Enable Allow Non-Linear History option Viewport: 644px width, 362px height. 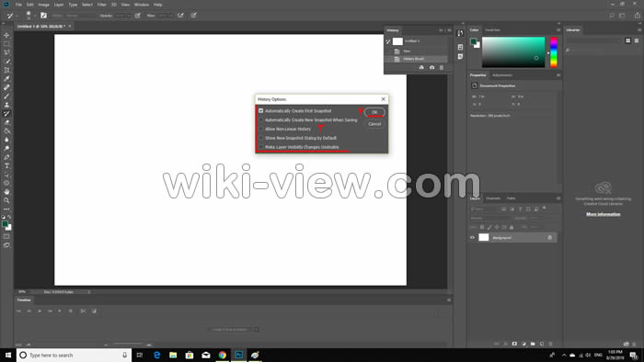(260, 129)
